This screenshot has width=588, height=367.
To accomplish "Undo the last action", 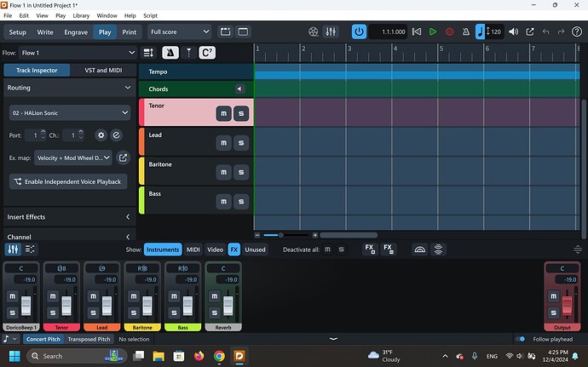I will 545,32.
